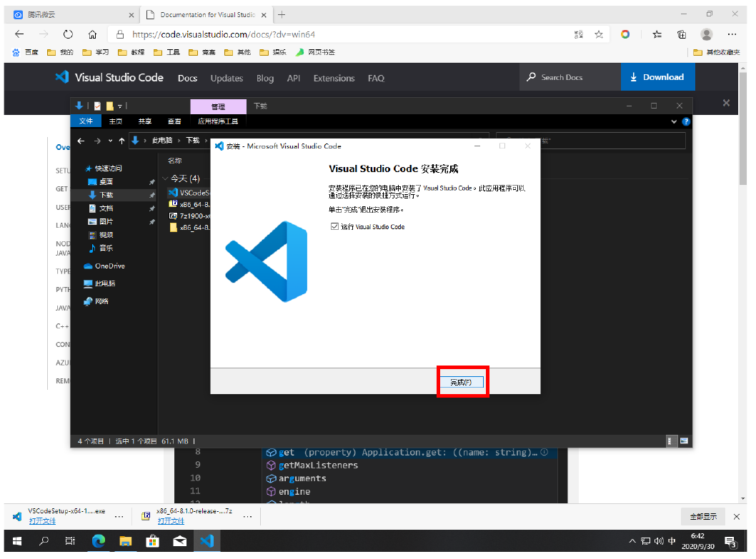Click the Explorer up-arrow navigation button
756x559 pixels.
coord(121,141)
